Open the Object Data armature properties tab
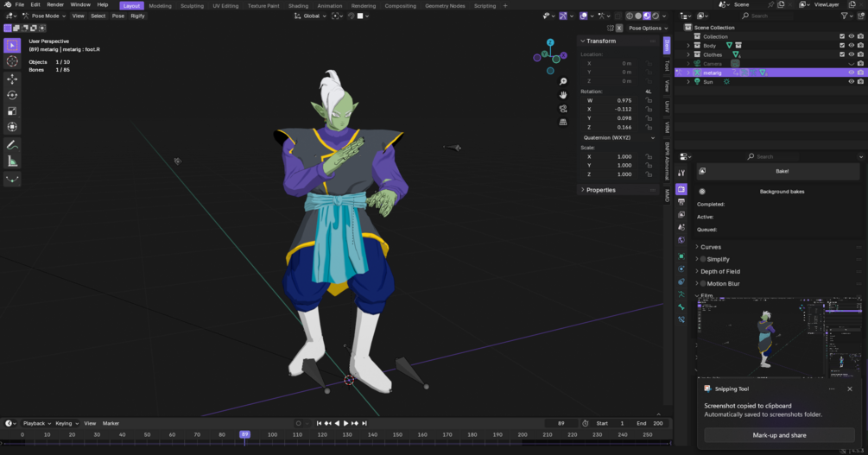 [x=681, y=294]
